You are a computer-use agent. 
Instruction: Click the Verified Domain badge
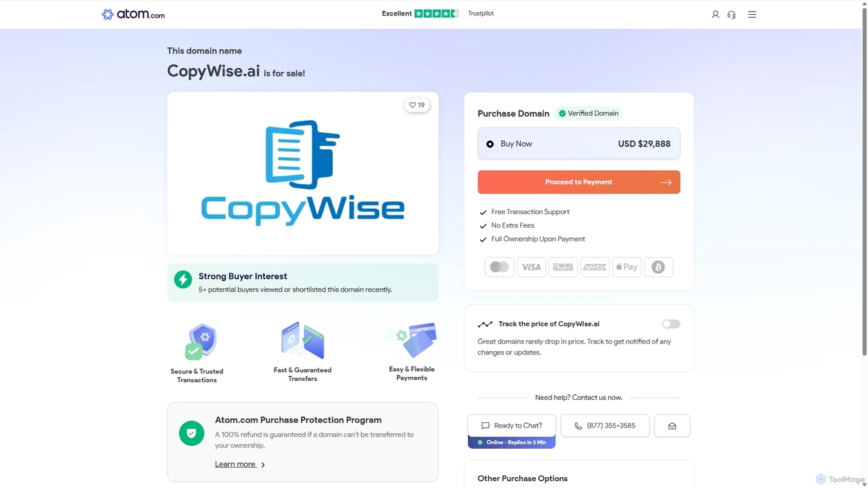589,113
